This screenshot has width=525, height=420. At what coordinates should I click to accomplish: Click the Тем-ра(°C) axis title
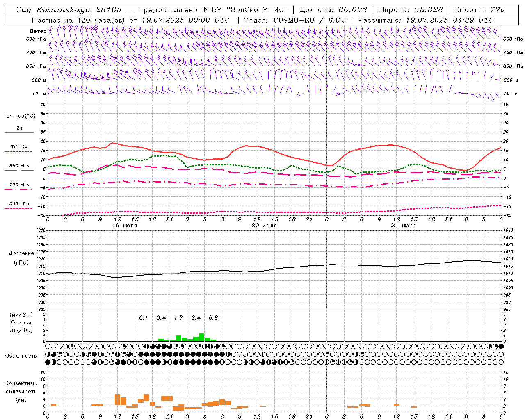click(19, 116)
